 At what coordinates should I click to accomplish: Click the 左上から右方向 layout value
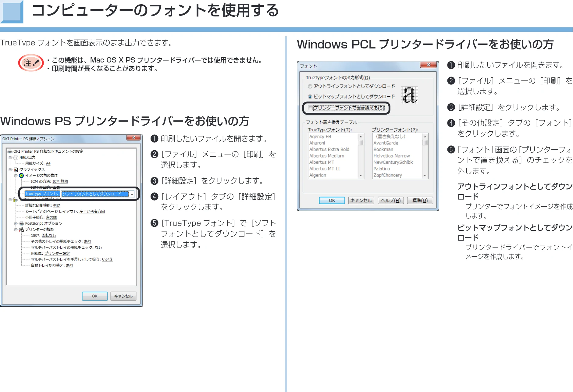(x=92, y=212)
